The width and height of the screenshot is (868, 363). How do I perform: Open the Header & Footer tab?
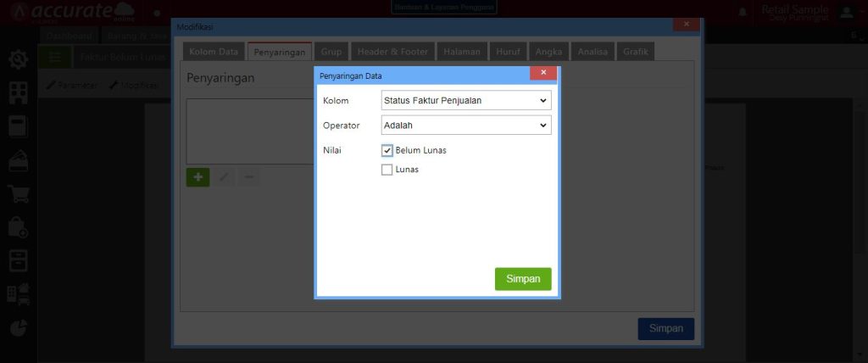click(x=392, y=52)
